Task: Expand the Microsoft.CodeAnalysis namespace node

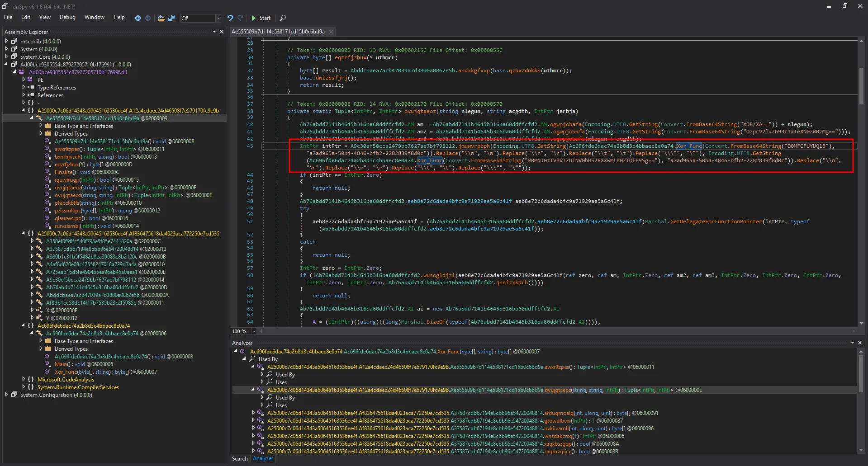Action: click(24, 380)
